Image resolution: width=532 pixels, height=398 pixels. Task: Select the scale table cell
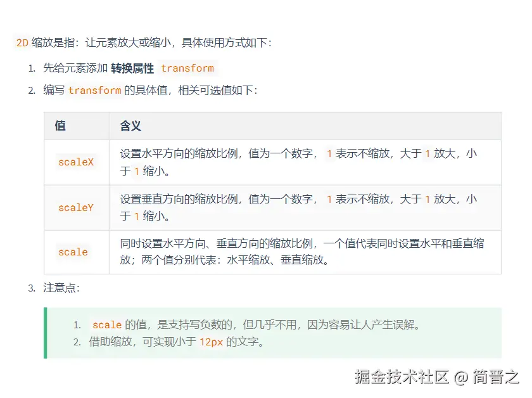(x=72, y=252)
